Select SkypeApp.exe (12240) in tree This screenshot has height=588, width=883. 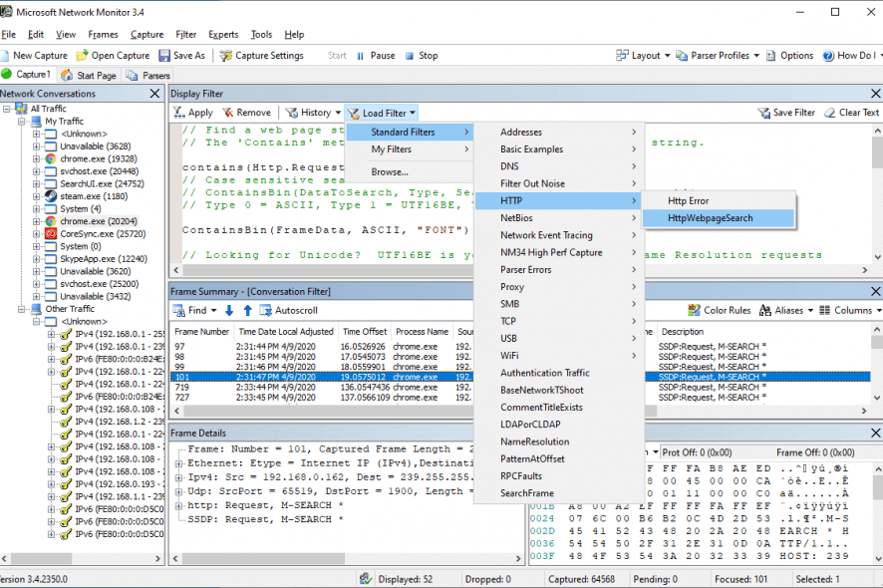point(104,259)
